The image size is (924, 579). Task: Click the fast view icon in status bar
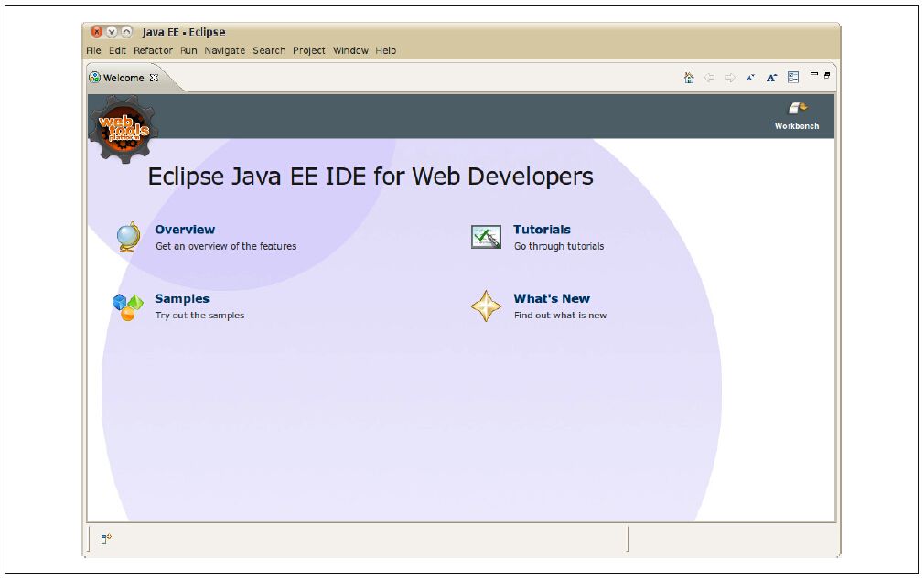coord(106,539)
